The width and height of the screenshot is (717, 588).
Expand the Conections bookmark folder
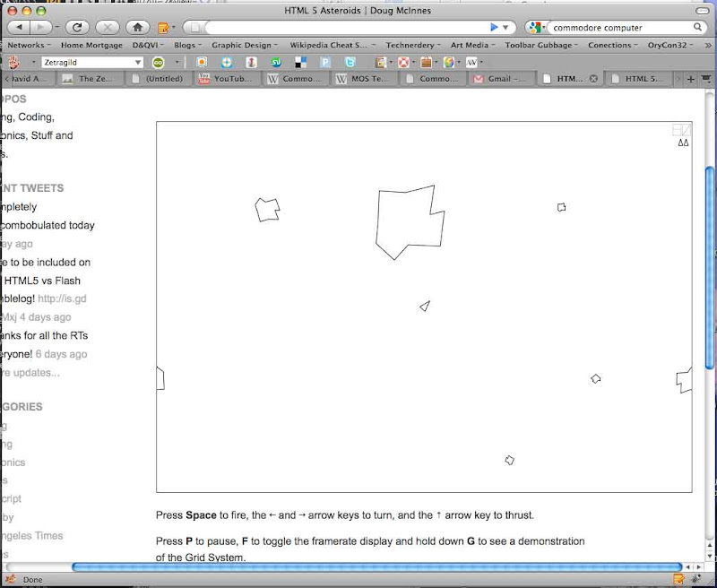(612, 45)
